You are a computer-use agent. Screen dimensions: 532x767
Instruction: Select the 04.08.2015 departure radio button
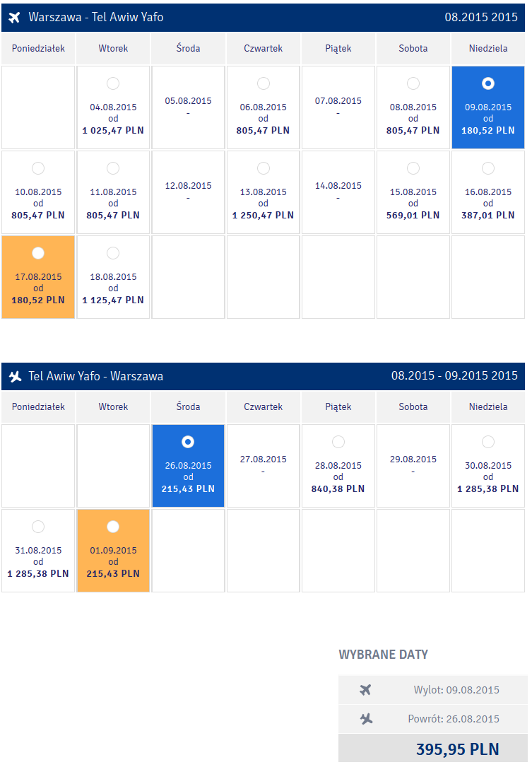pyautogui.click(x=113, y=83)
